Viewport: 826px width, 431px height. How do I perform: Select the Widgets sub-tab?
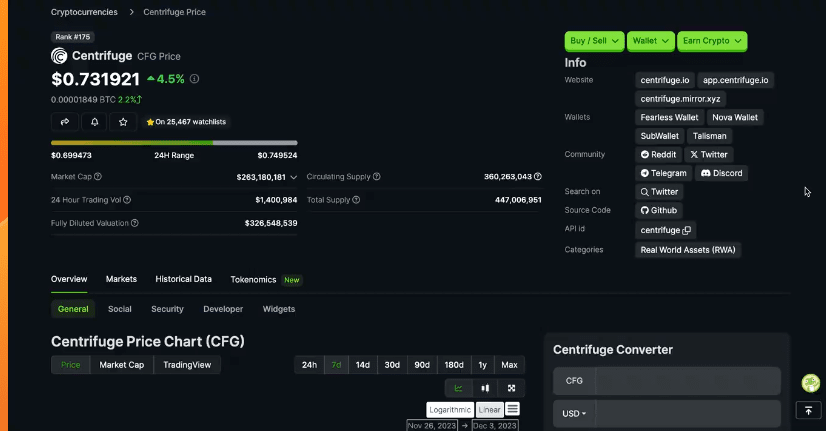pos(279,309)
